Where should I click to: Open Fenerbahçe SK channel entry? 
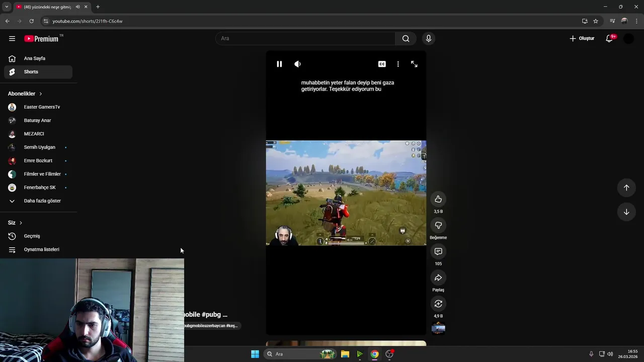[38, 188]
